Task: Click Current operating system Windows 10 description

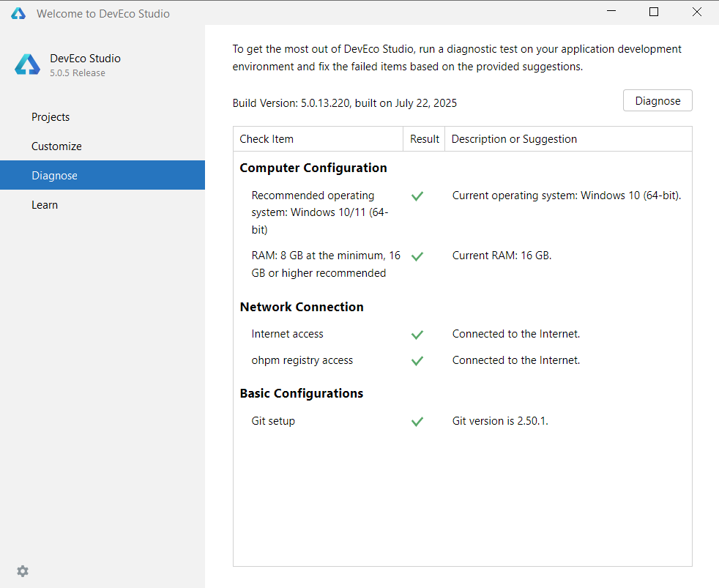Action: (567, 196)
